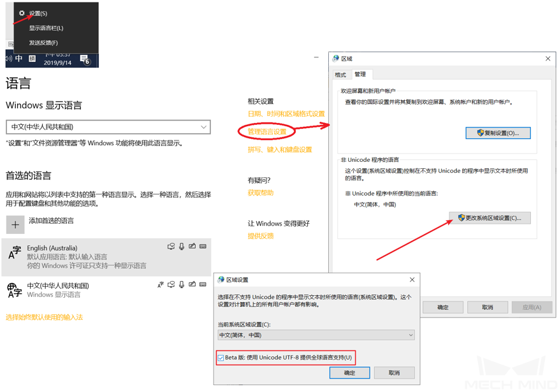Open 设置(S) in the language bar menu
This screenshot has height=392, width=559.
pos(38,13)
